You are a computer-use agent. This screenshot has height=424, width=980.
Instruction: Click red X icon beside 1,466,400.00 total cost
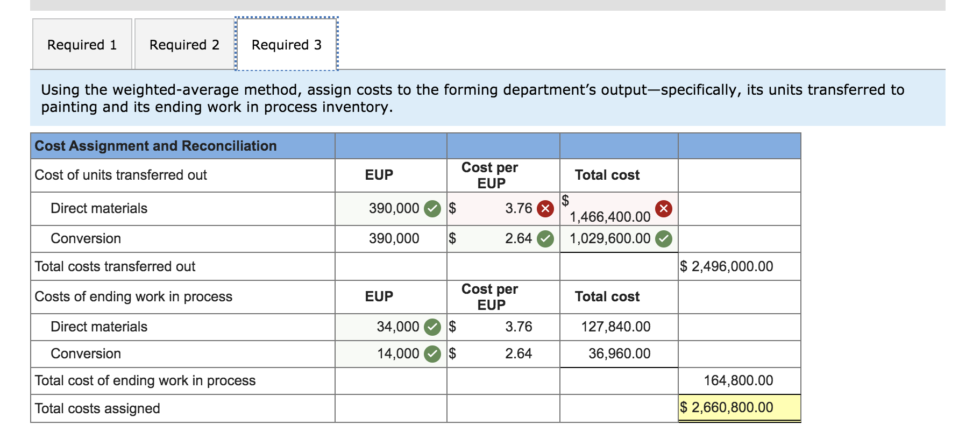pyautogui.click(x=664, y=209)
